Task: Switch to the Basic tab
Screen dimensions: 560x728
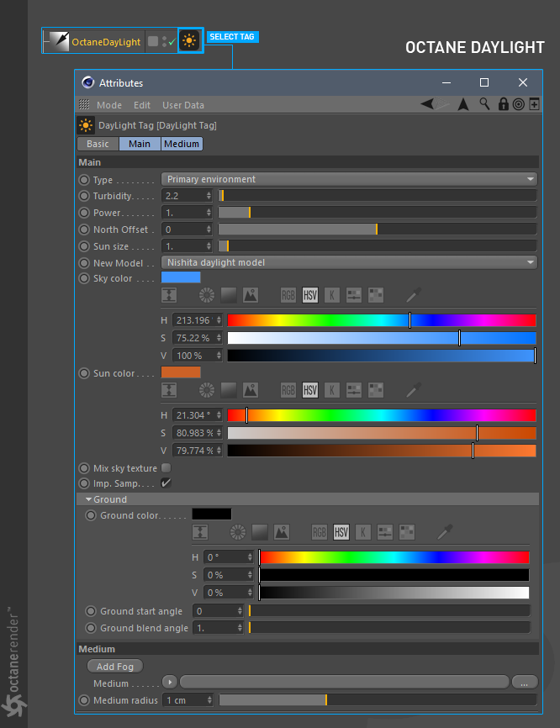Action: pyautogui.click(x=98, y=144)
